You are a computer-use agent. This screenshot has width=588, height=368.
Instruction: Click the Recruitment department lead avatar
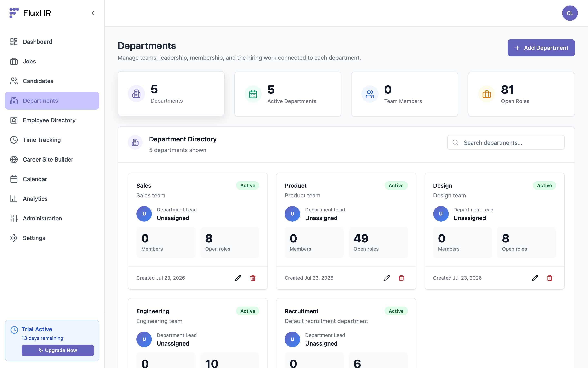click(x=292, y=339)
